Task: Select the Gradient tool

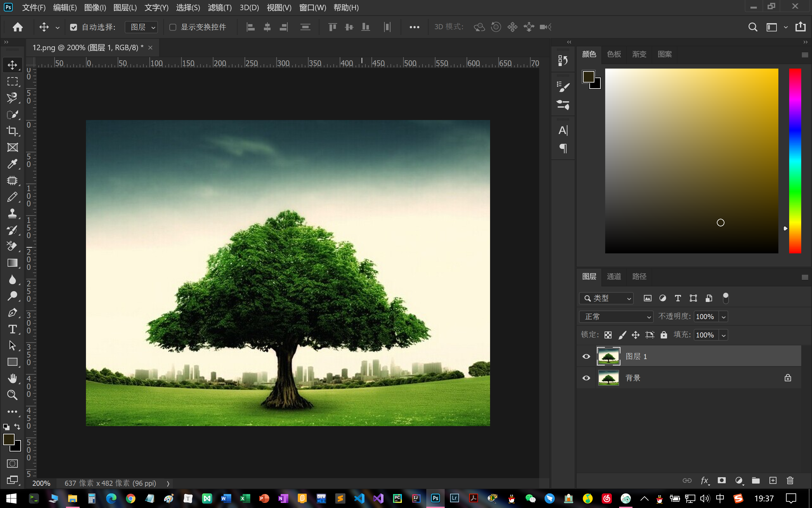Action: pos(12,263)
